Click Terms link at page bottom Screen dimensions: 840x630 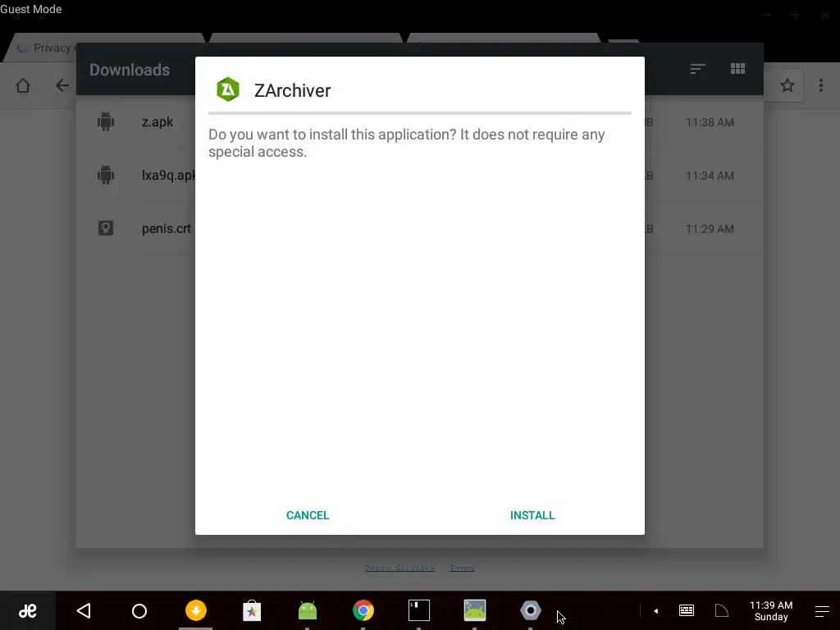(x=462, y=568)
